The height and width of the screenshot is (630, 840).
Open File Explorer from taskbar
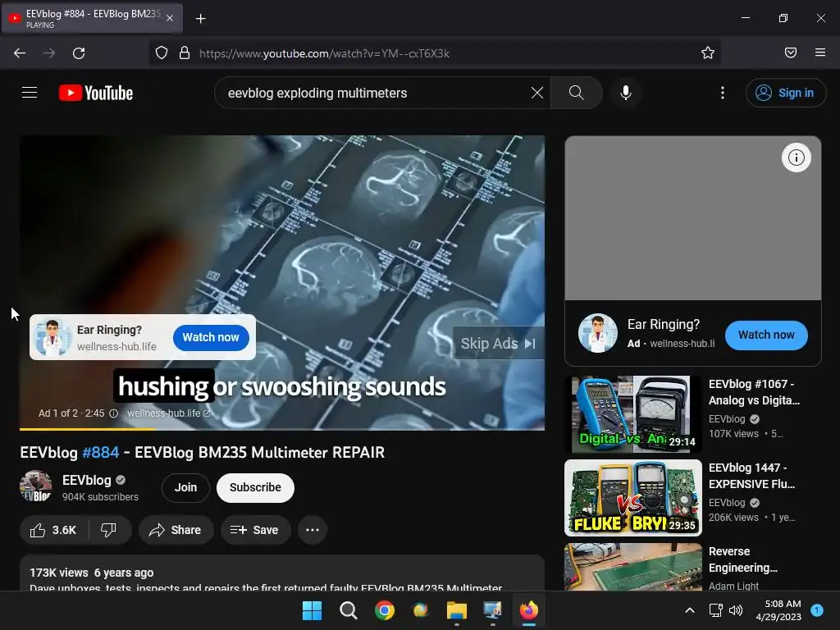point(456,610)
